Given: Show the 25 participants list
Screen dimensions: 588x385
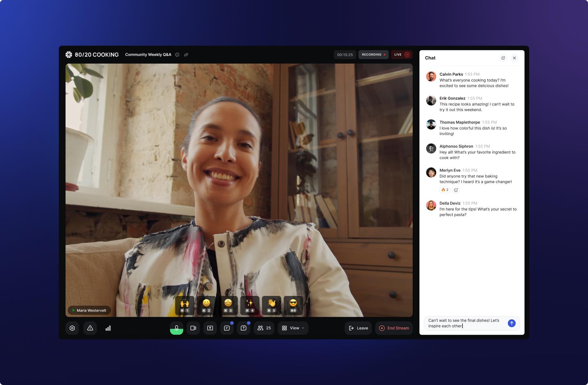Looking at the screenshot, I should pyautogui.click(x=264, y=328).
